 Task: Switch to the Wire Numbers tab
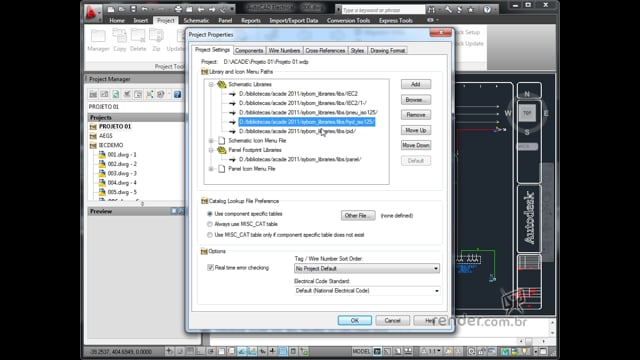pos(284,51)
